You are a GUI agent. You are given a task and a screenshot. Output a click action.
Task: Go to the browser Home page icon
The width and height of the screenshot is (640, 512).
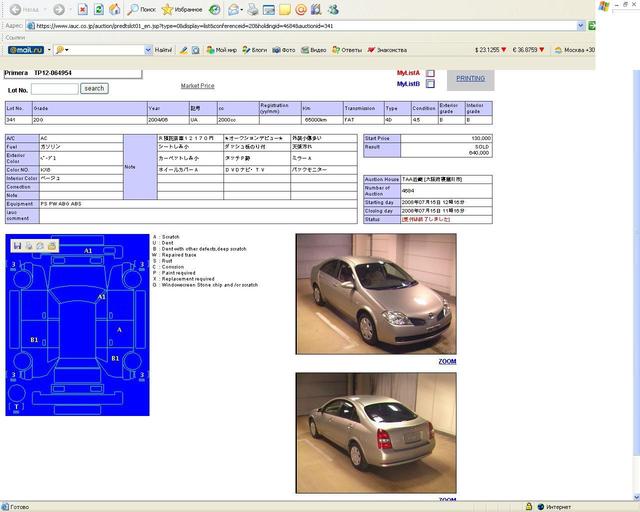115,9
